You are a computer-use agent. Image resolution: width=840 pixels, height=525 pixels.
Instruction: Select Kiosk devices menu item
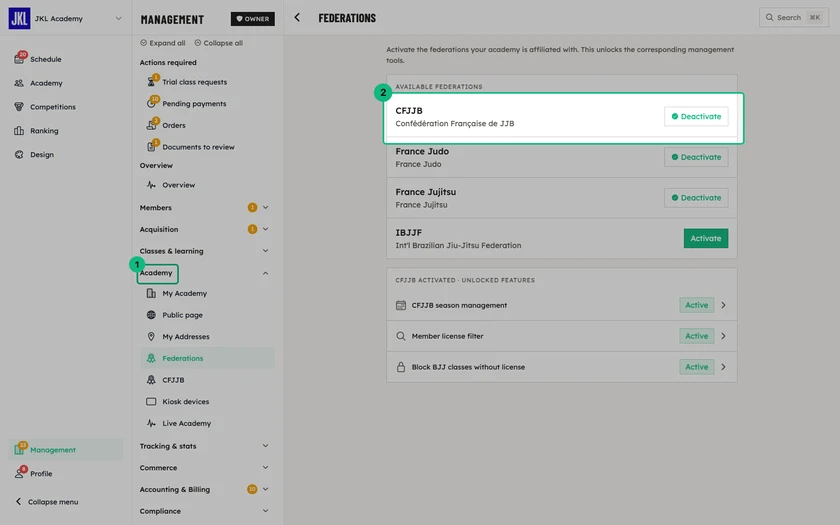point(207,401)
